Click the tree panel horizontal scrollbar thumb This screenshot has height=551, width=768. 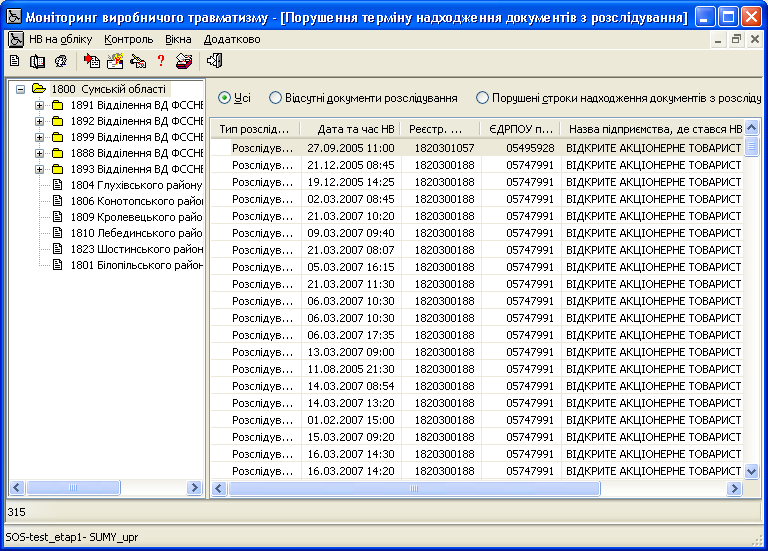point(73,487)
